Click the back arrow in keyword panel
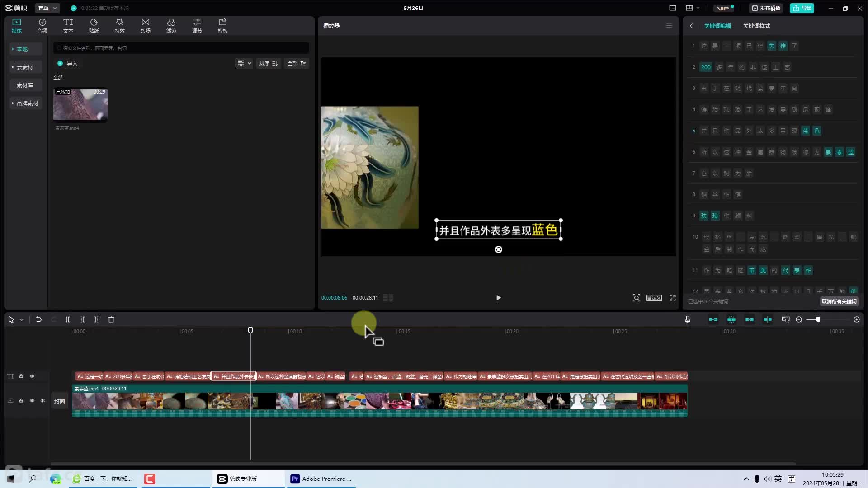 tap(691, 26)
